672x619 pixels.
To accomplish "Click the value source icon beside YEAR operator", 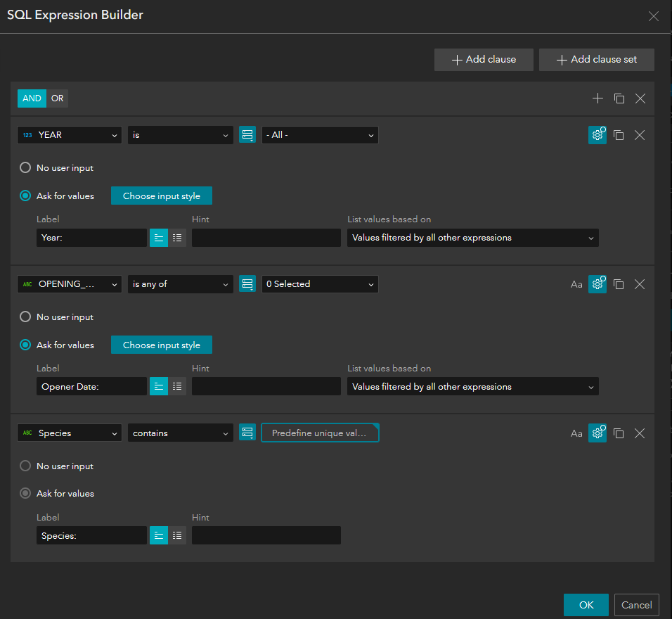I will pos(247,135).
